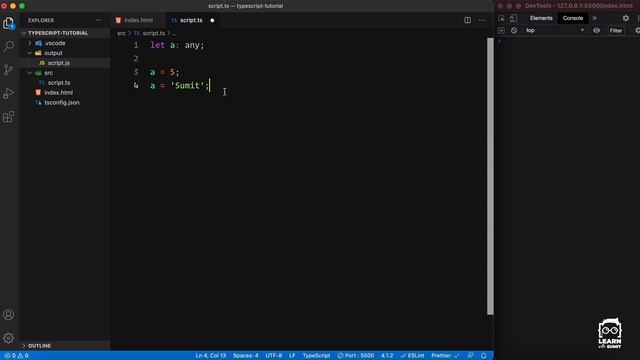Change UTF-8 encoding in status bar

(x=273, y=356)
